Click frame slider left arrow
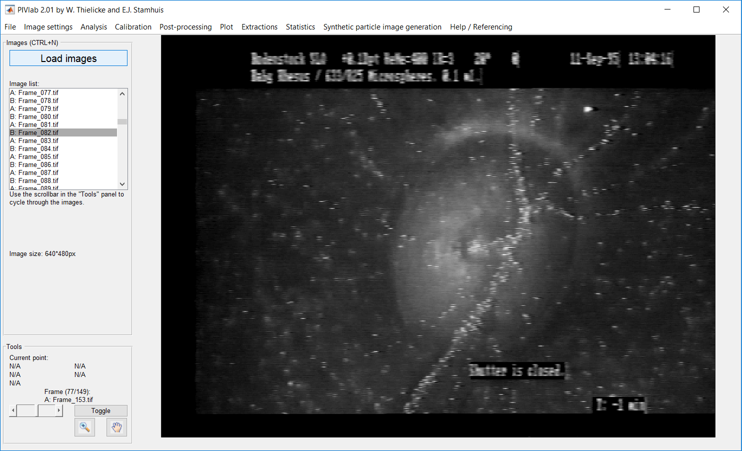742x451 pixels. [13, 411]
